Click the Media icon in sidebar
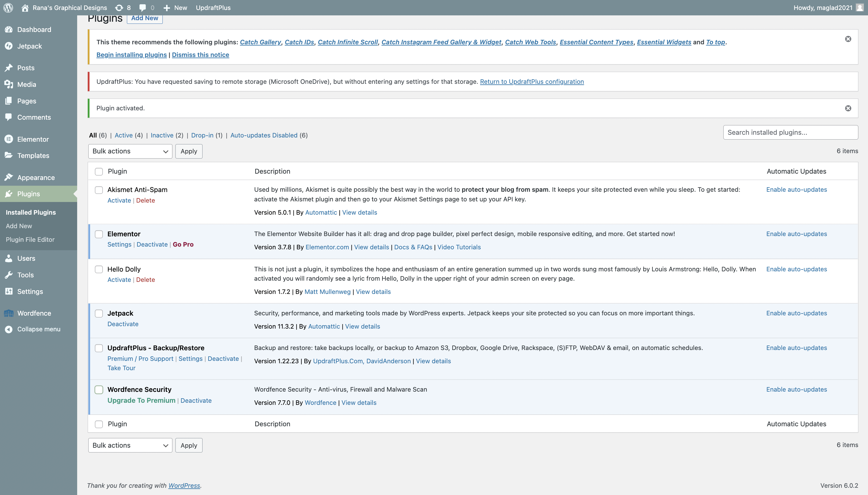The image size is (868, 495). 9,84
